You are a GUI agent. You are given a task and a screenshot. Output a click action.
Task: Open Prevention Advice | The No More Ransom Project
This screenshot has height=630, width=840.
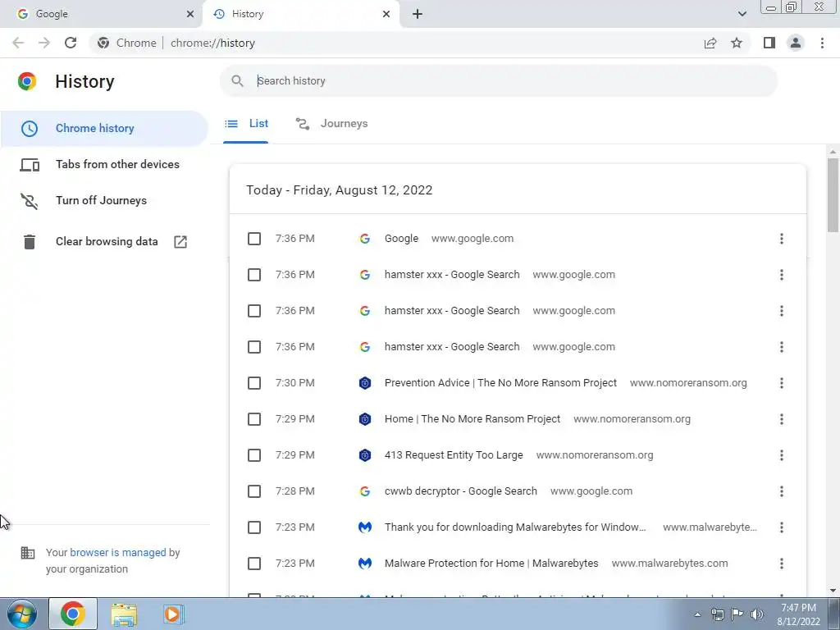500,383
